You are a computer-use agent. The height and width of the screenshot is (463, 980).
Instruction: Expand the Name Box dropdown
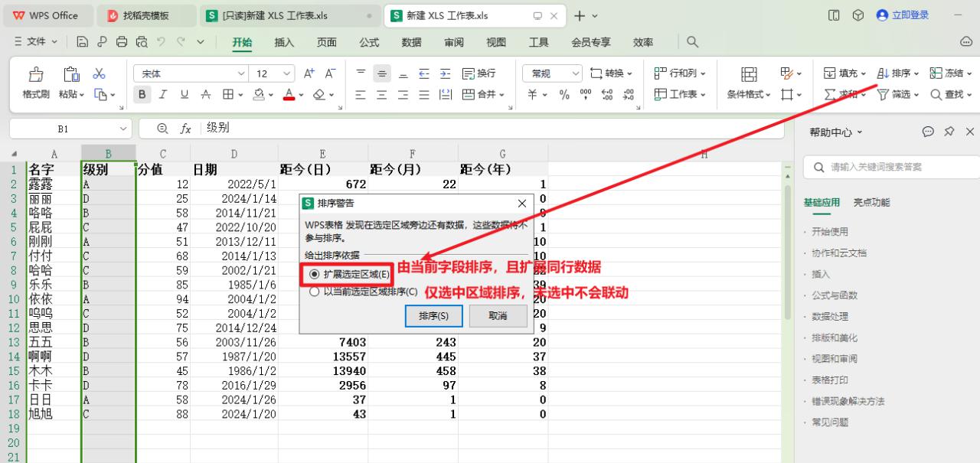click(x=123, y=129)
